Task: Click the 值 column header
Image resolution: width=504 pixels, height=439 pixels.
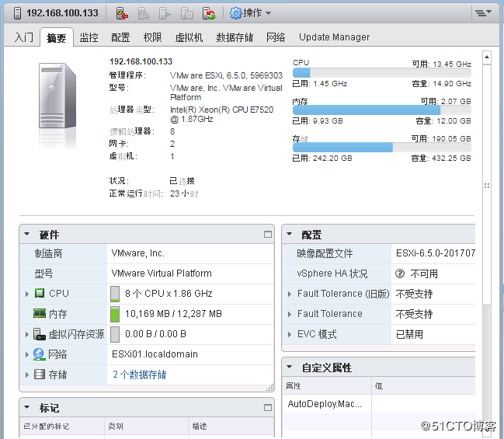Action: coord(424,385)
